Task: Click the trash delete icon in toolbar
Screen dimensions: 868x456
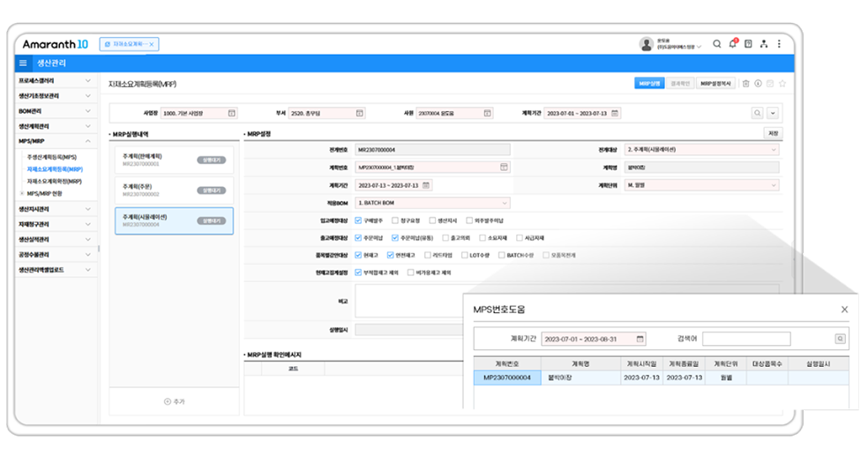Action: tap(745, 84)
